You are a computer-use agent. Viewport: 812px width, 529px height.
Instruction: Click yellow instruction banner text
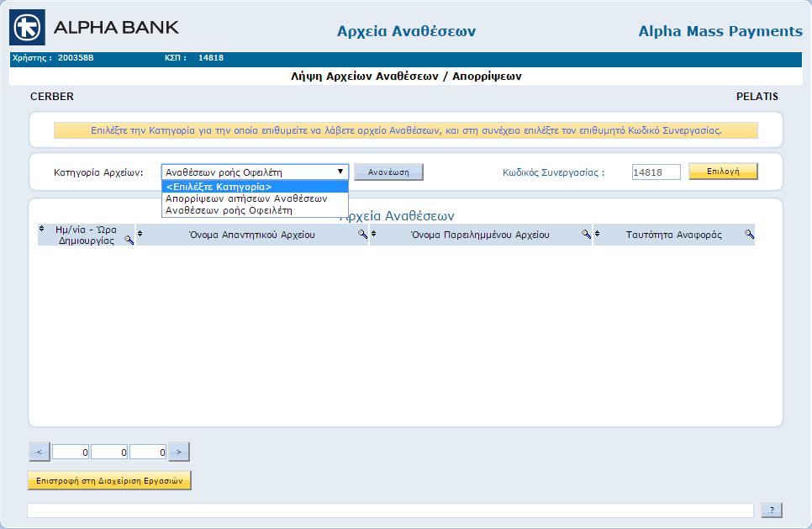(406, 130)
